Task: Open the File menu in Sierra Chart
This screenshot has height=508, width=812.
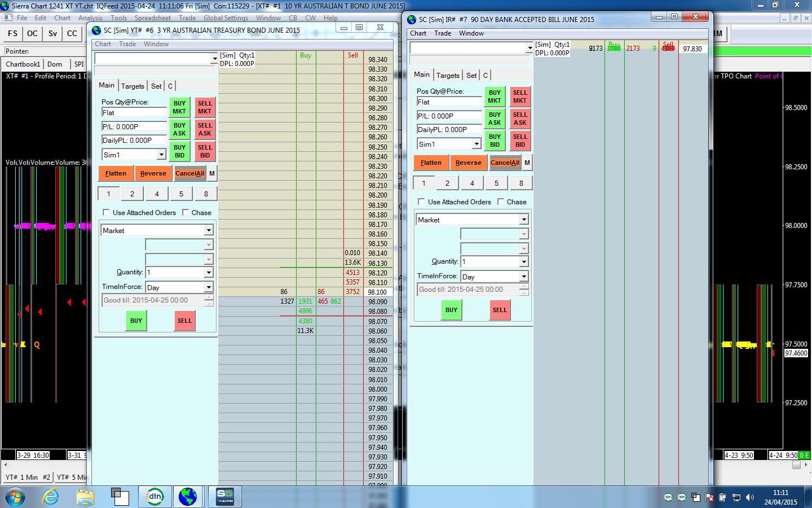Action: pyautogui.click(x=22, y=18)
